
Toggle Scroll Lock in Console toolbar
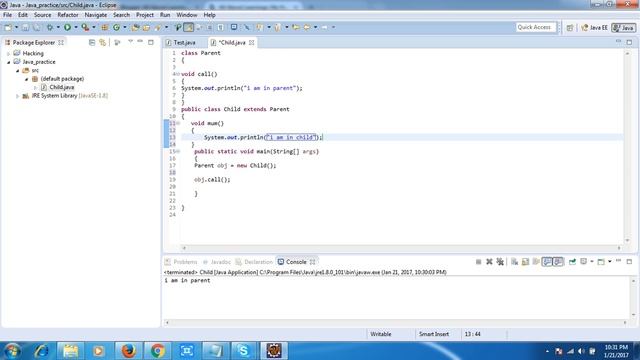(x=525, y=262)
